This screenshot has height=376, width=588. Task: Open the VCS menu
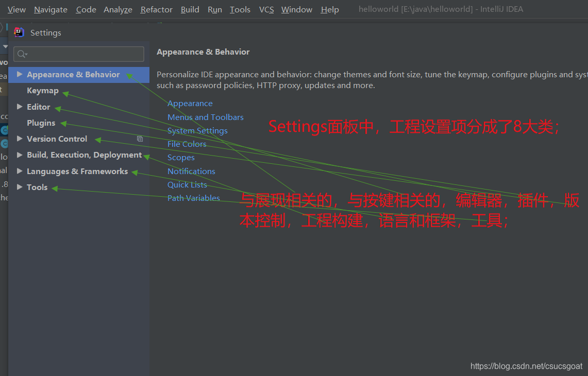pyautogui.click(x=266, y=9)
